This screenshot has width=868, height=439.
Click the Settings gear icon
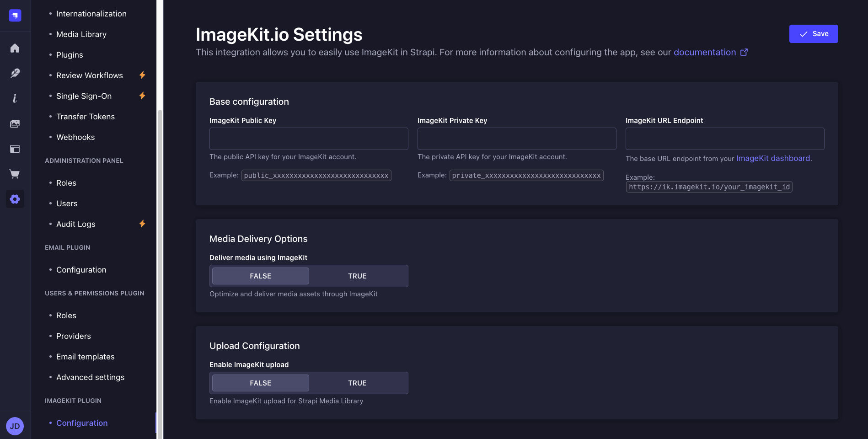point(15,199)
